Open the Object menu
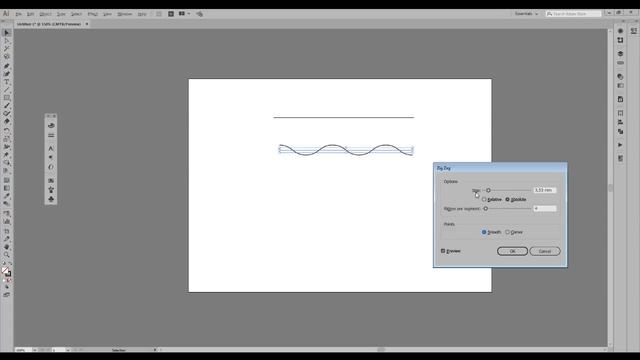The width and height of the screenshot is (640, 360). tap(45, 14)
